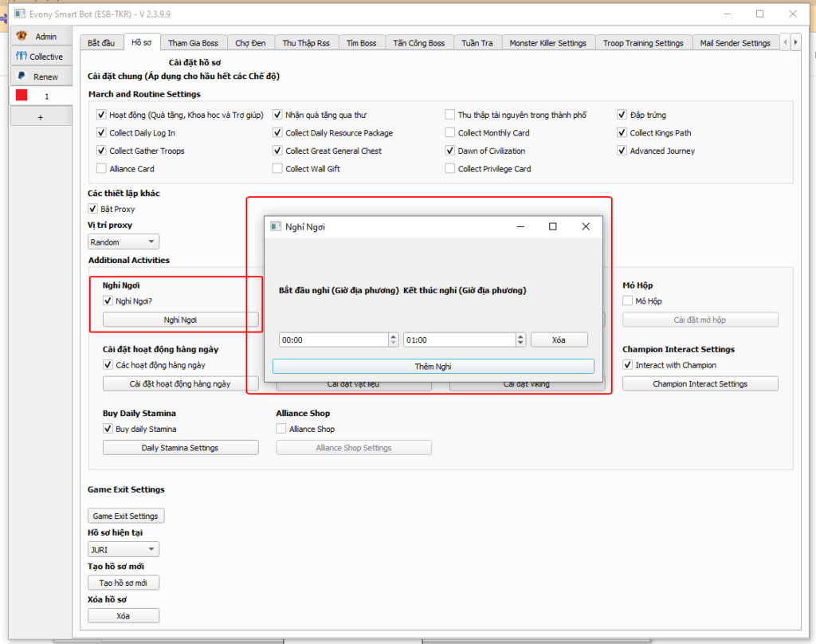This screenshot has width=816, height=644.
Task: Open Daily Stamina Settings
Action: click(x=180, y=448)
